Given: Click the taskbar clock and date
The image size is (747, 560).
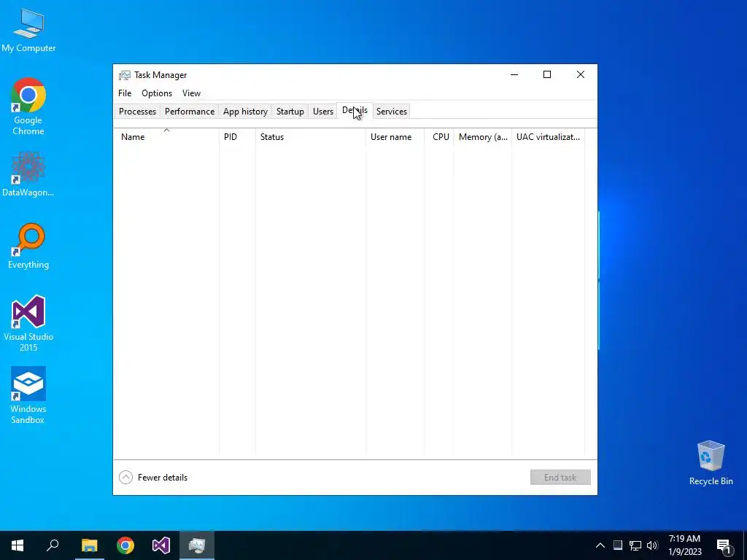Looking at the screenshot, I should pyautogui.click(x=684, y=545).
